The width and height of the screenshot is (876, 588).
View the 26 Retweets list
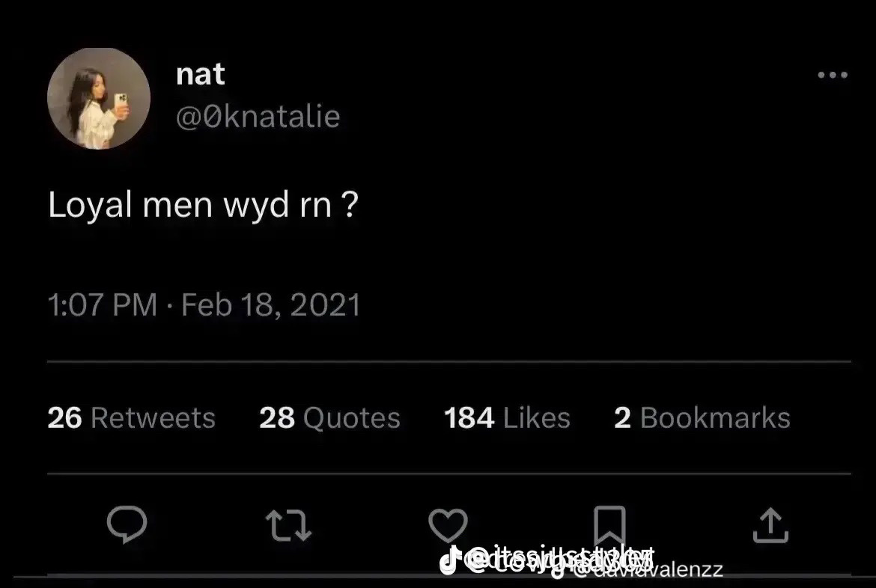(x=131, y=417)
